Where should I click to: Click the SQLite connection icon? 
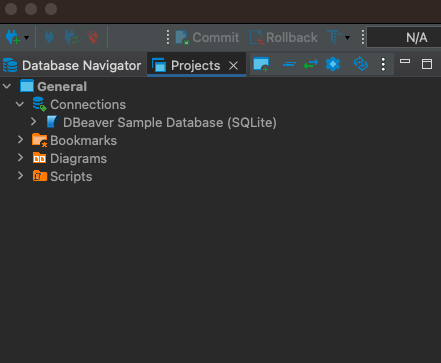coord(53,122)
